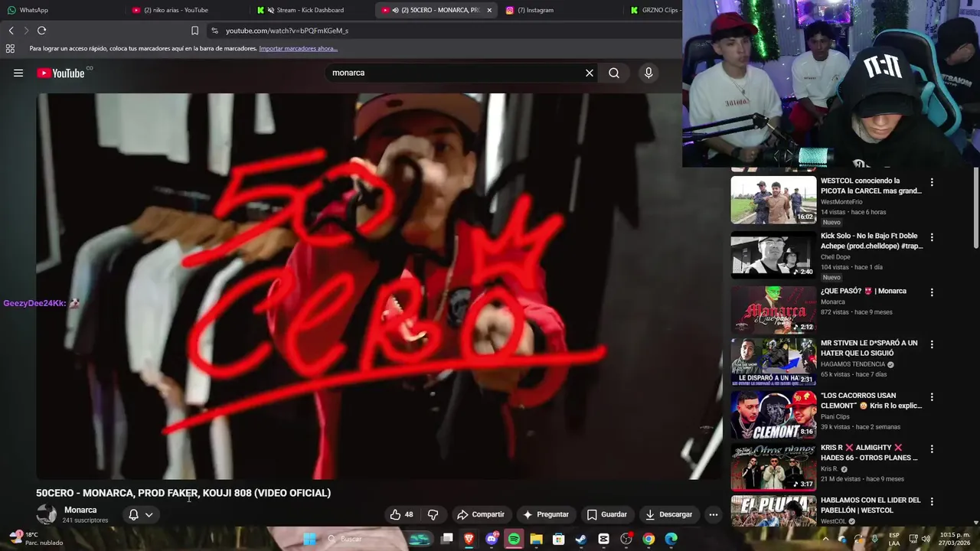980x551 pixels.
Task: Open Discord from the taskbar
Action: (492, 539)
